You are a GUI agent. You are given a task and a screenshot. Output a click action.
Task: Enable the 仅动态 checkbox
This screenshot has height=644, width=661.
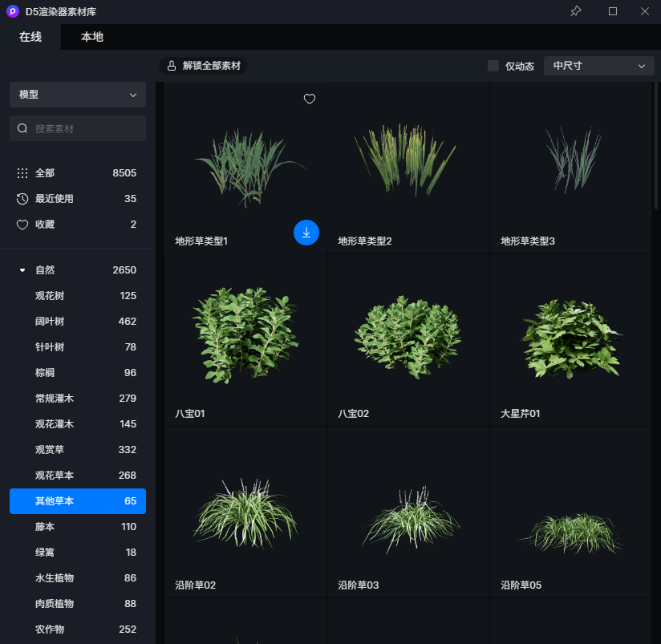point(493,66)
